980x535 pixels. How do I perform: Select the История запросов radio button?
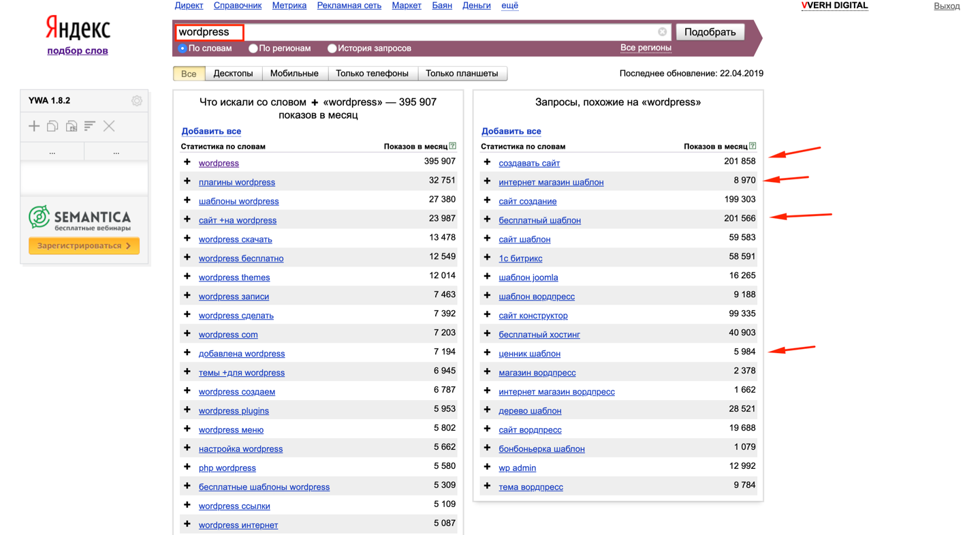click(332, 48)
